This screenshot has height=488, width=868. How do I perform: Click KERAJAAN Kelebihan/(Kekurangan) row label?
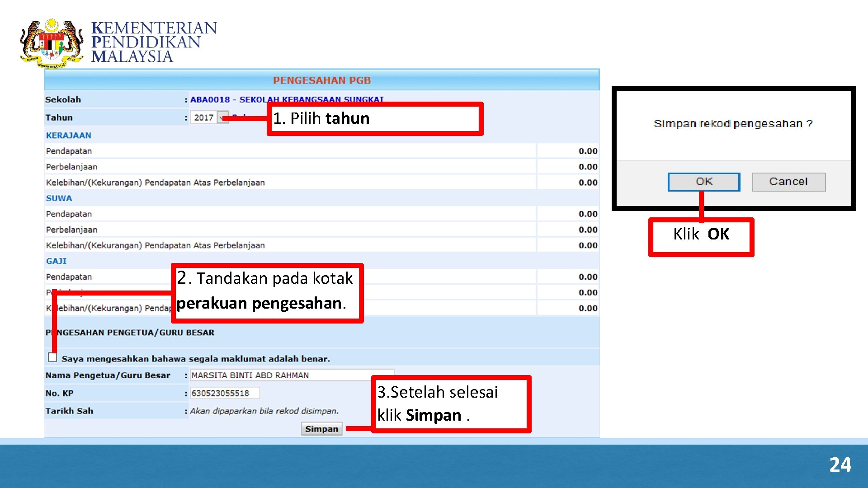155,183
